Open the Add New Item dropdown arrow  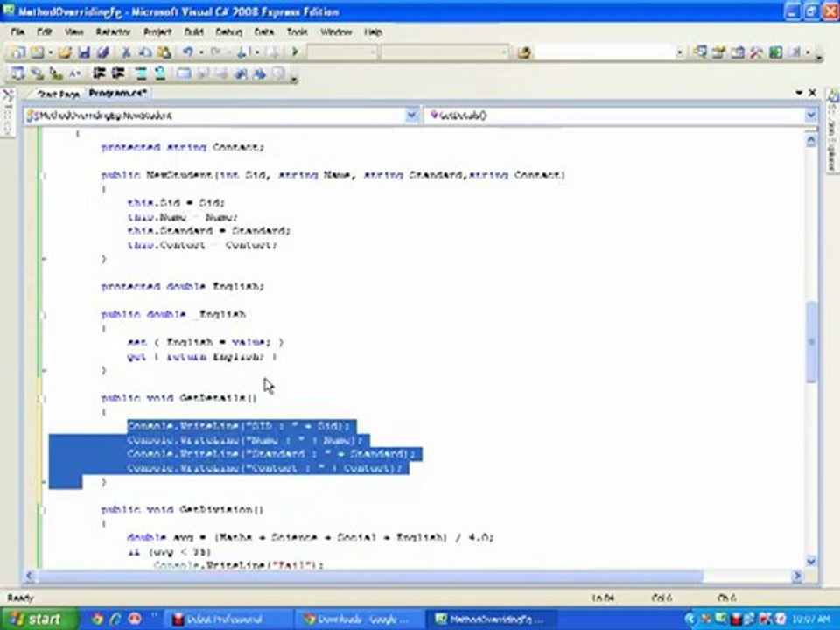coord(50,52)
